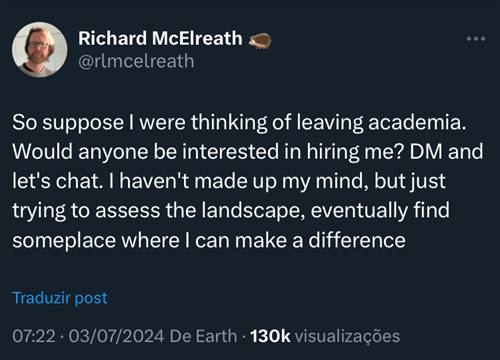
Task: Click the 03/07/2024 post date
Action: click(x=116, y=336)
